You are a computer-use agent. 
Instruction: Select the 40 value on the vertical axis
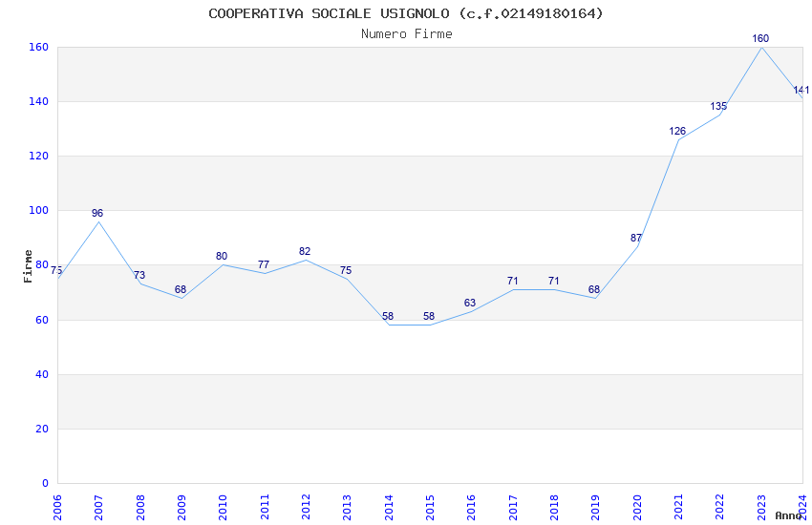click(42, 374)
